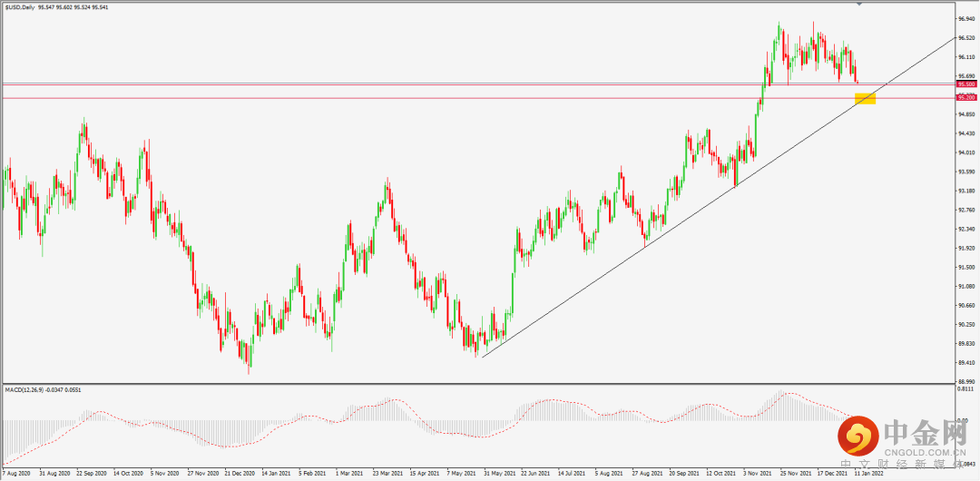Click the 25 Nov 2021 date label

click(797, 474)
